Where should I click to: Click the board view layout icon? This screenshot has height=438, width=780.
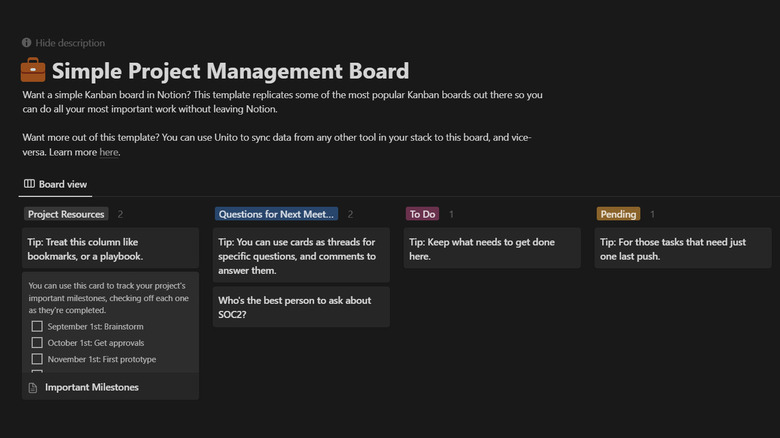(30, 184)
